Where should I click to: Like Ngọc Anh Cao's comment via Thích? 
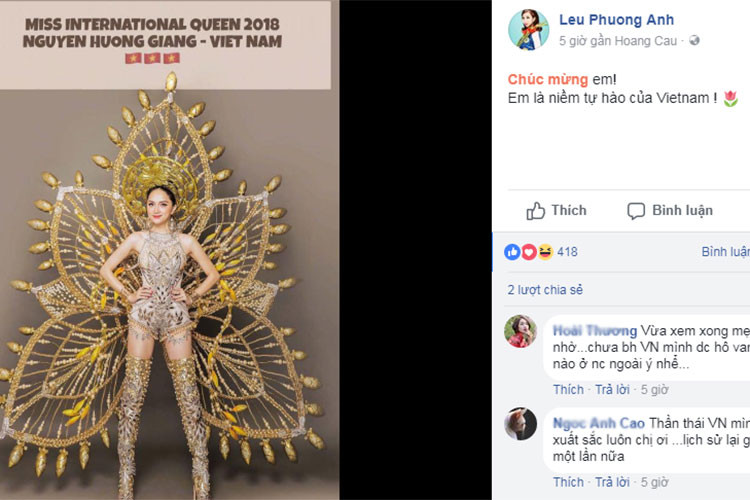(568, 482)
